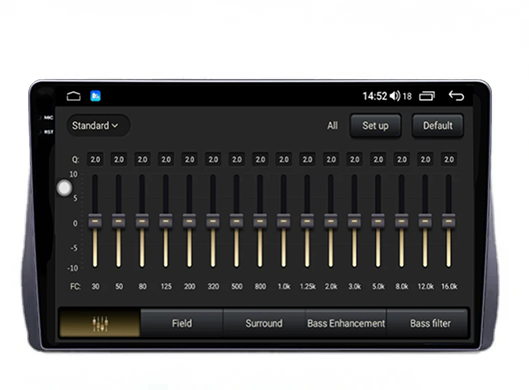529x390 pixels.
Task: Open the blue app icon in status bar
Action: tap(95, 96)
